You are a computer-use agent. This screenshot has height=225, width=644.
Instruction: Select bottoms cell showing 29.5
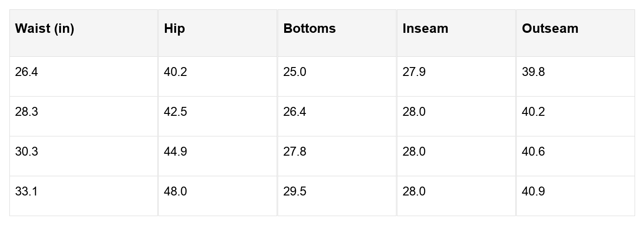coord(295,192)
